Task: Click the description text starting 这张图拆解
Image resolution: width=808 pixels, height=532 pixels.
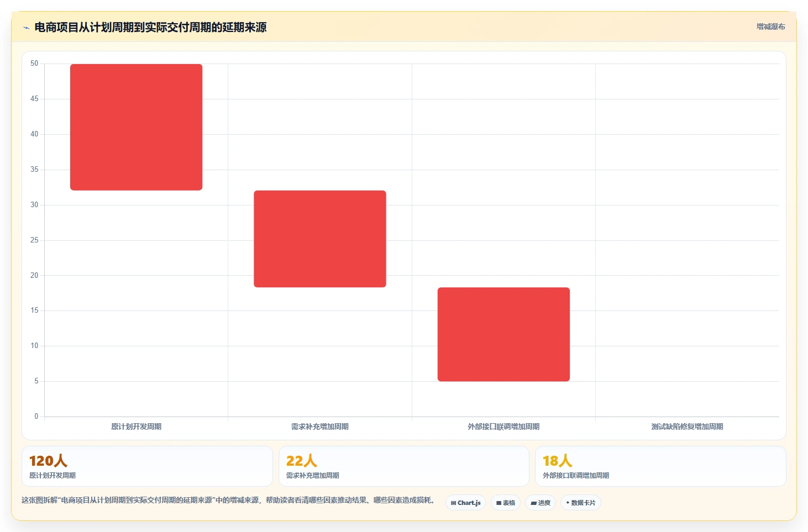Action: coord(228,500)
